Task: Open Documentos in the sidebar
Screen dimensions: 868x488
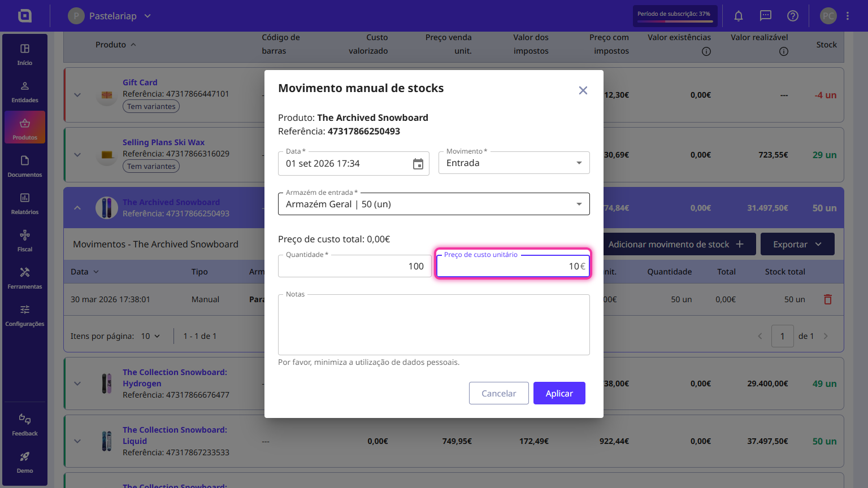Action: click(x=25, y=167)
